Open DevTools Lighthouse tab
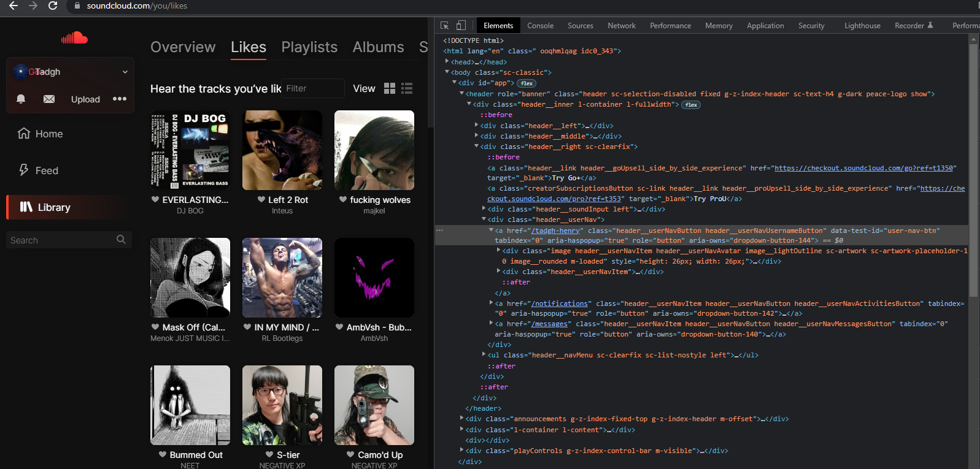This screenshot has height=469, width=980. pyautogui.click(x=862, y=26)
